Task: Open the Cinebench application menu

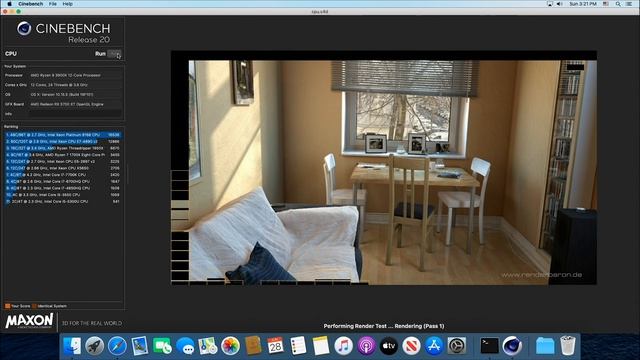Action: [x=31, y=4]
